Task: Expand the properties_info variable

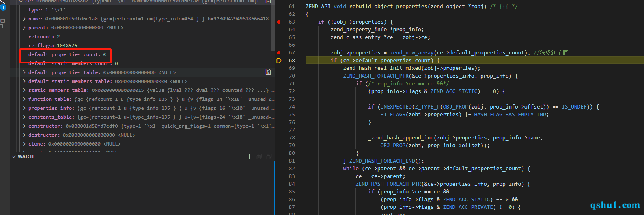Action: tap(24, 108)
